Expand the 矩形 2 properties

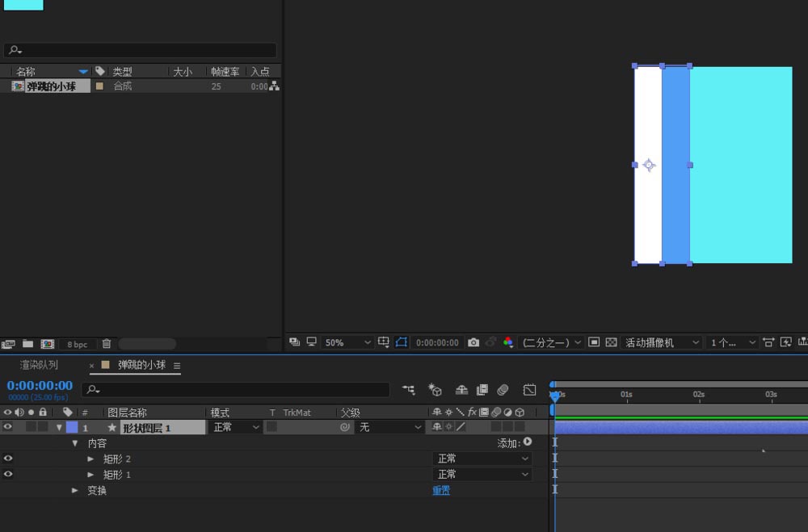click(x=90, y=459)
